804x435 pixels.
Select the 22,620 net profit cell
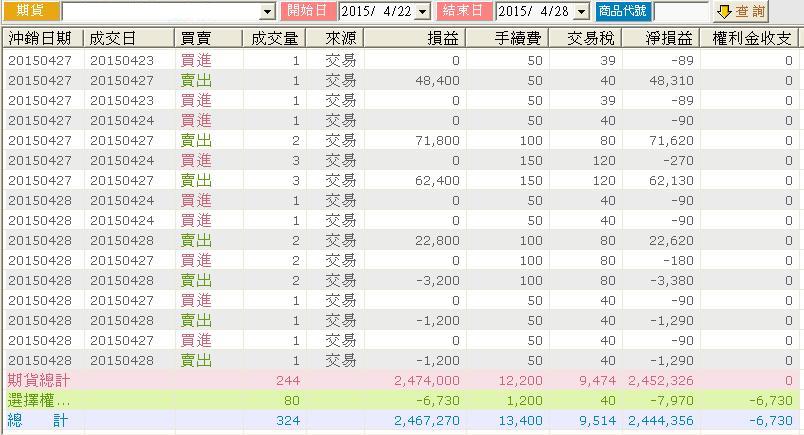(x=671, y=241)
